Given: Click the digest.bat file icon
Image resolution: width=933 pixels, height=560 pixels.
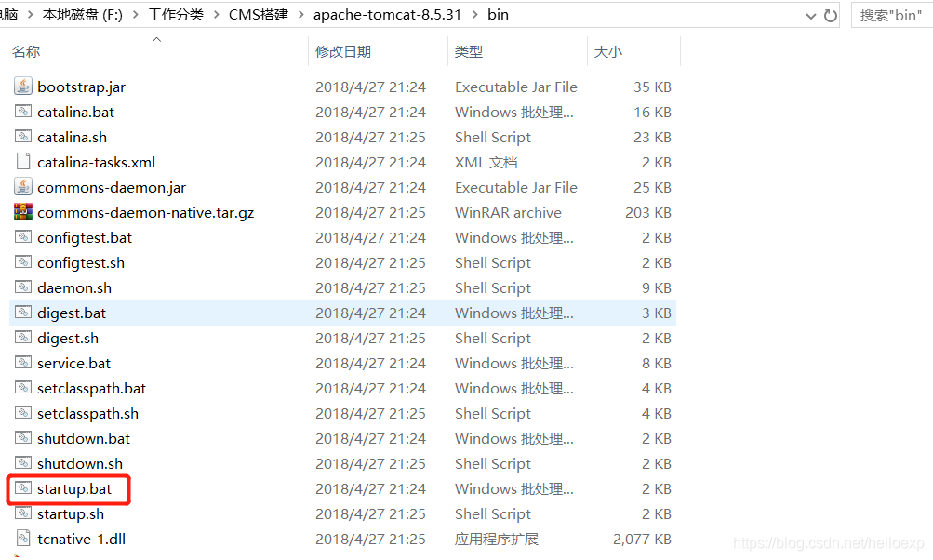Looking at the screenshot, I should pos(23,313).
